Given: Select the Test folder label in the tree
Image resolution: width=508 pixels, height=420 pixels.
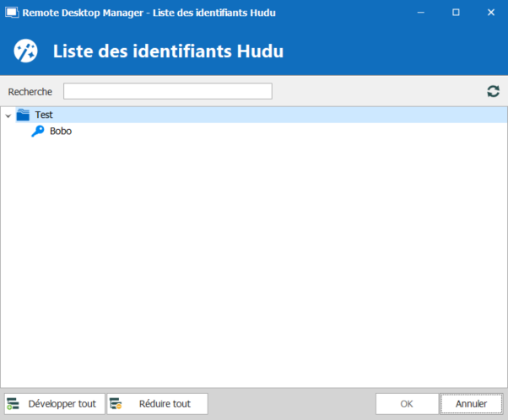Looking at the screenshot, I should [x=44, y=115].
